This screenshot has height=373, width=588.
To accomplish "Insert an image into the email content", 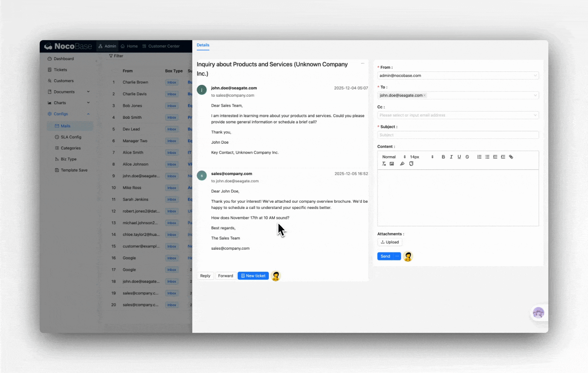I will point(392,164).
